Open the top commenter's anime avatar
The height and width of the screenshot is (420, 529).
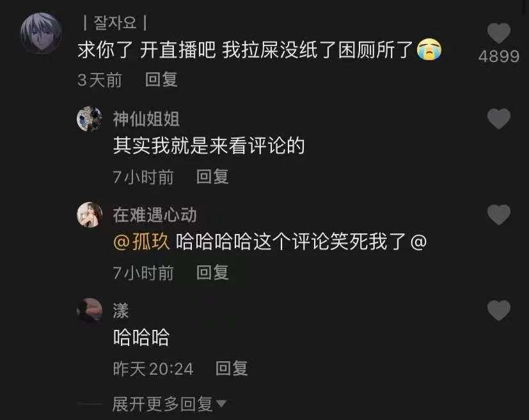(41, 33)
